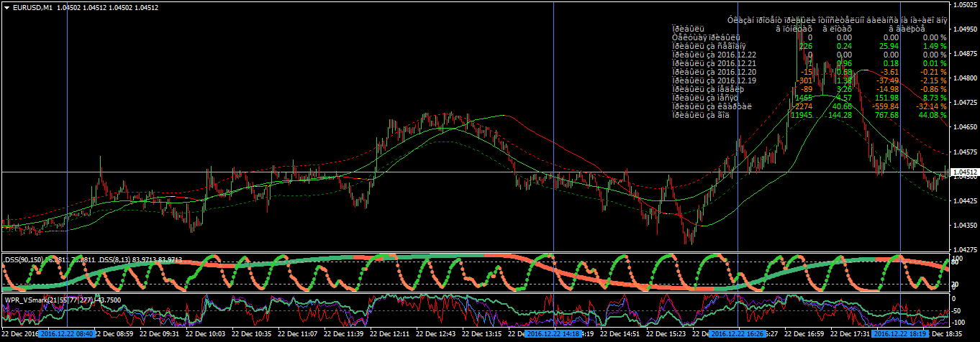
Task: Click the -2.15 % value in profit table
Action: click(933, 80)
